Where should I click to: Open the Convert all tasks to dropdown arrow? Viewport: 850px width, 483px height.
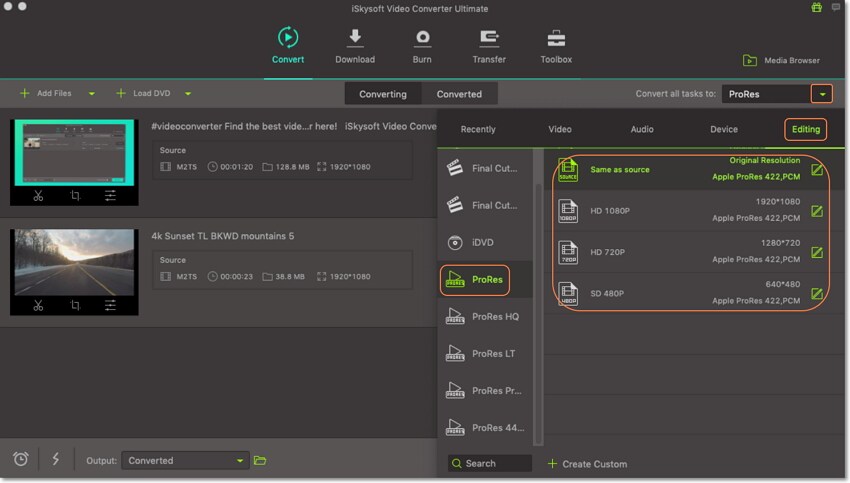coord(822,94)
